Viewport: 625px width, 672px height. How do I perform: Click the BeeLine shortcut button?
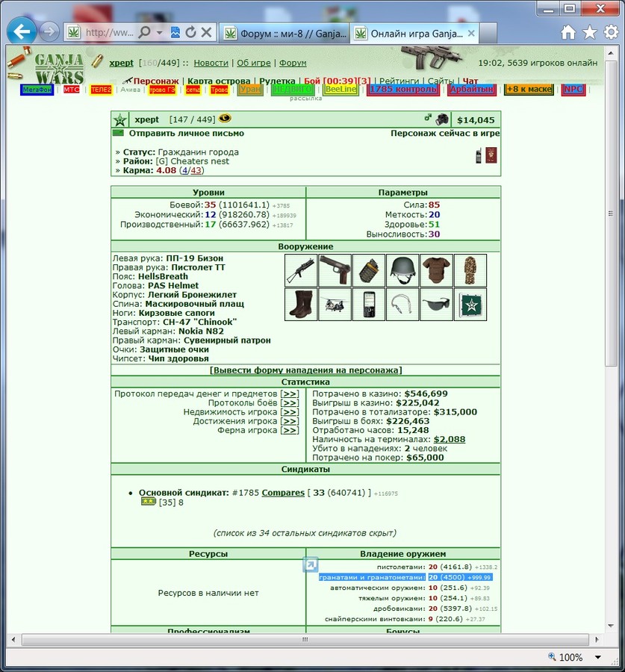pyautogui.click(x=341, y=89)
